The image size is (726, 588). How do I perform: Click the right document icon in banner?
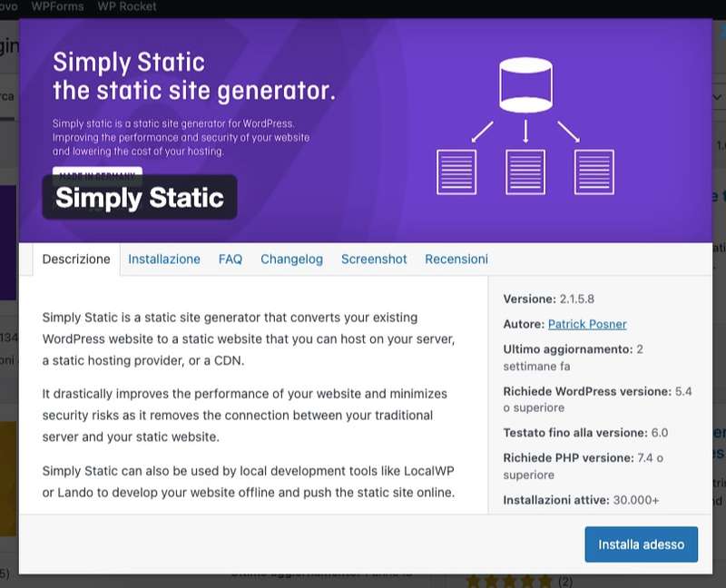[594, 171]
